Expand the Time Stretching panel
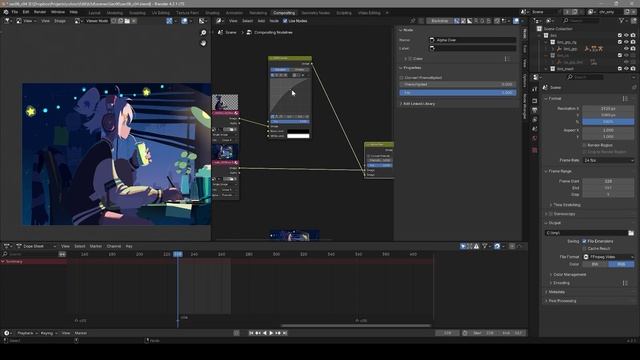The image size is (640, 360). click(551, 205)
